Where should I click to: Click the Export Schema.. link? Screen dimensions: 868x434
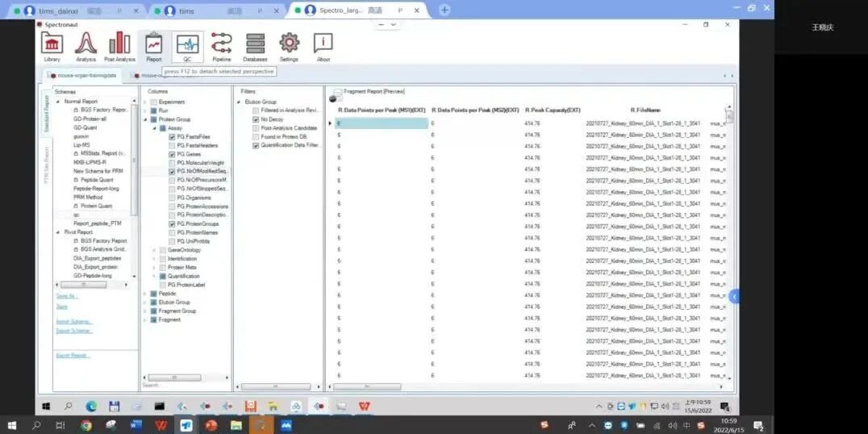point(74,331)
